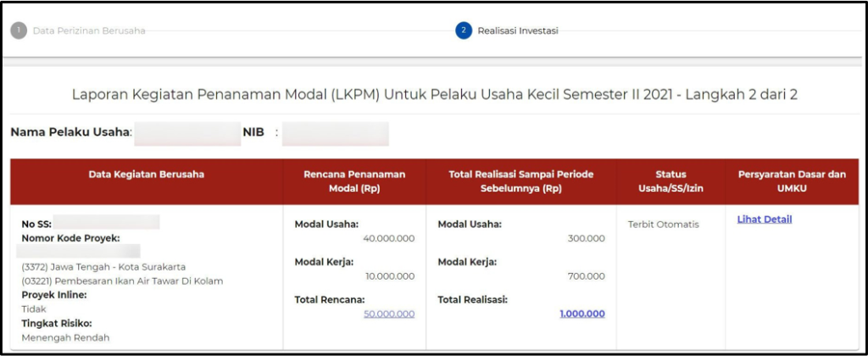Click the Pembesaran Ikan Air Tawar text
Image resolution: width=868 pixels, height=356 pixels.
click(122, 281)
